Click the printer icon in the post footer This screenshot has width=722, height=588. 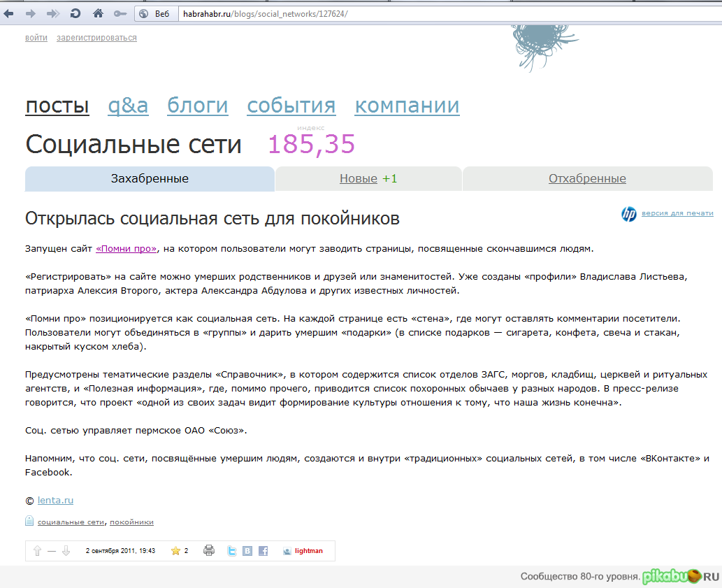click(x=209, y=551)
